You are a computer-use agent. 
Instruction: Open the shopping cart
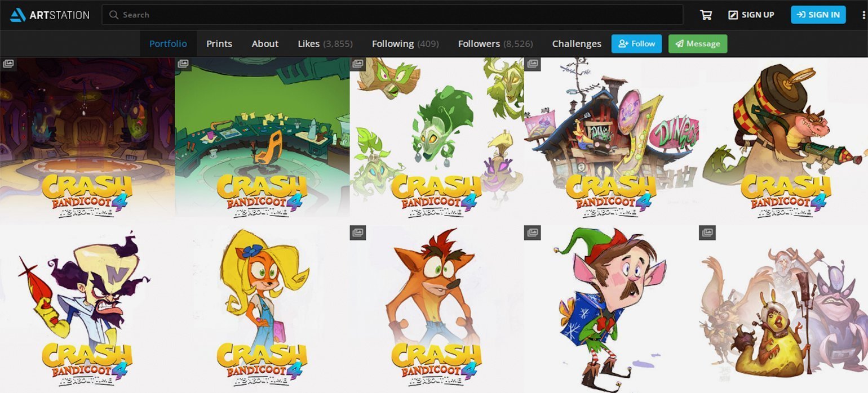click(x=705, y=15)
